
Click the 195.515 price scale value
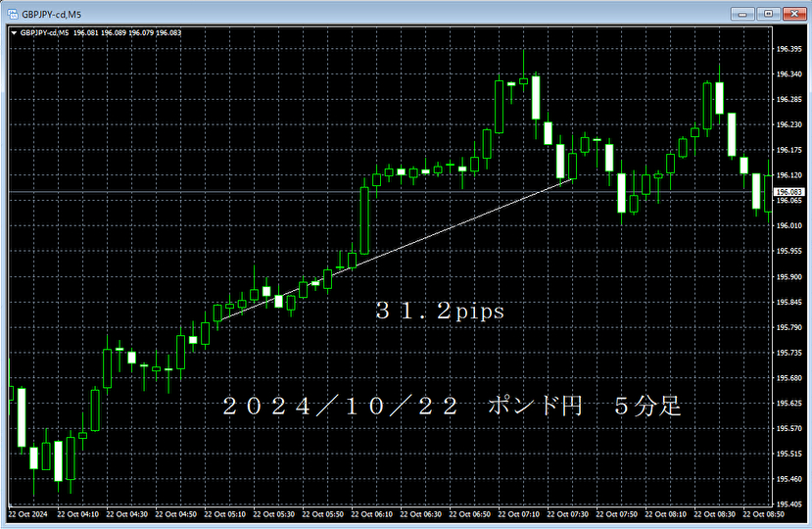[788, 454]
